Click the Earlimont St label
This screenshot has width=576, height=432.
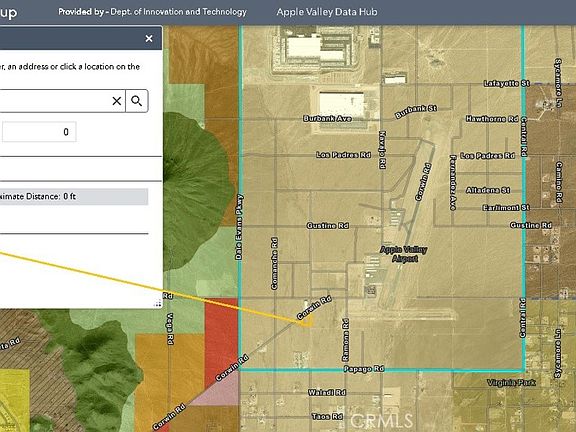506,208
